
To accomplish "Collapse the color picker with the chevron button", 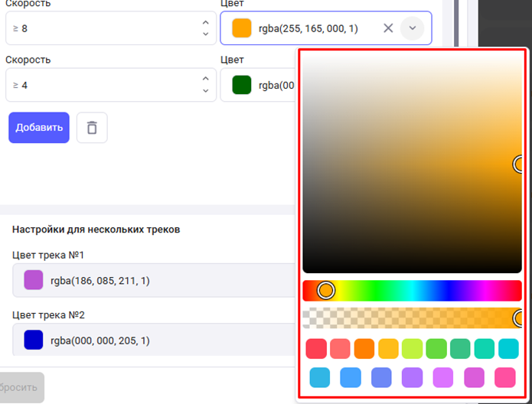I will 412,28.
